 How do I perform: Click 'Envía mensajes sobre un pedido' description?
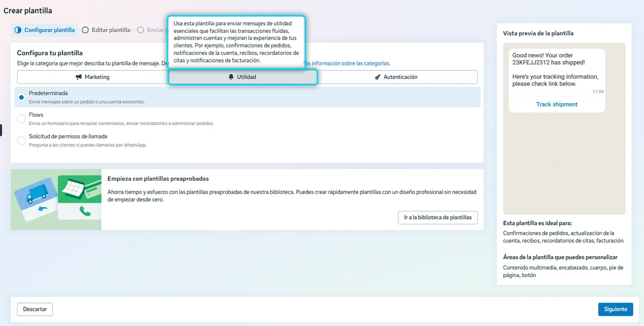(x=87, y=102)
